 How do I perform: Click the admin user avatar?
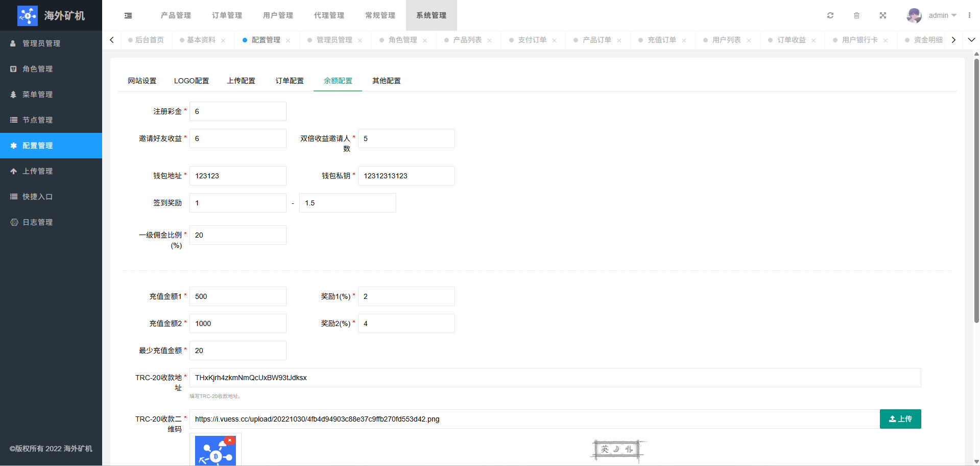pyautogui.click(x=914, y=15)
